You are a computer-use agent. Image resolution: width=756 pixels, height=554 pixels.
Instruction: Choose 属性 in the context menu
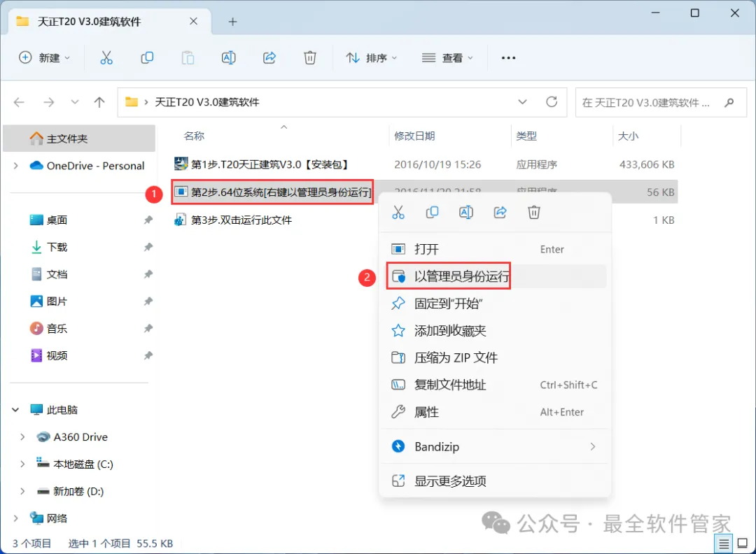pos(495,412)
